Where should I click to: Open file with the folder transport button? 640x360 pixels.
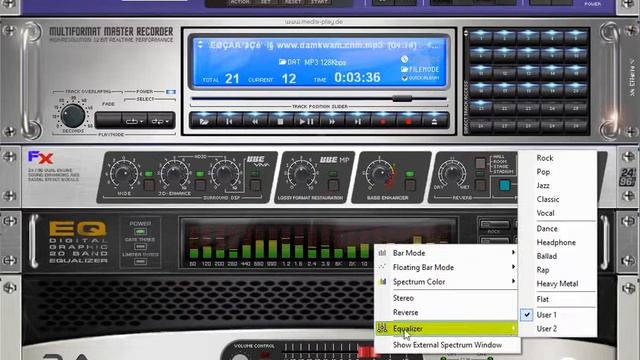pyautogui.click(x=204, y=121)
